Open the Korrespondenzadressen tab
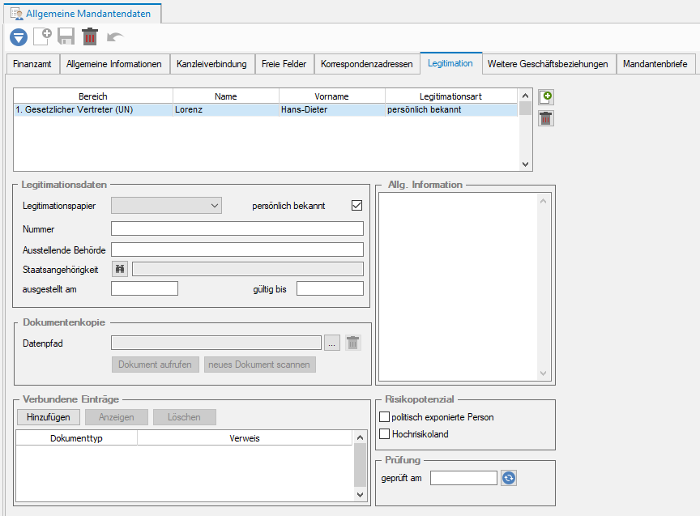The height and width of the screenshot is (516, 700). point(367,64)
